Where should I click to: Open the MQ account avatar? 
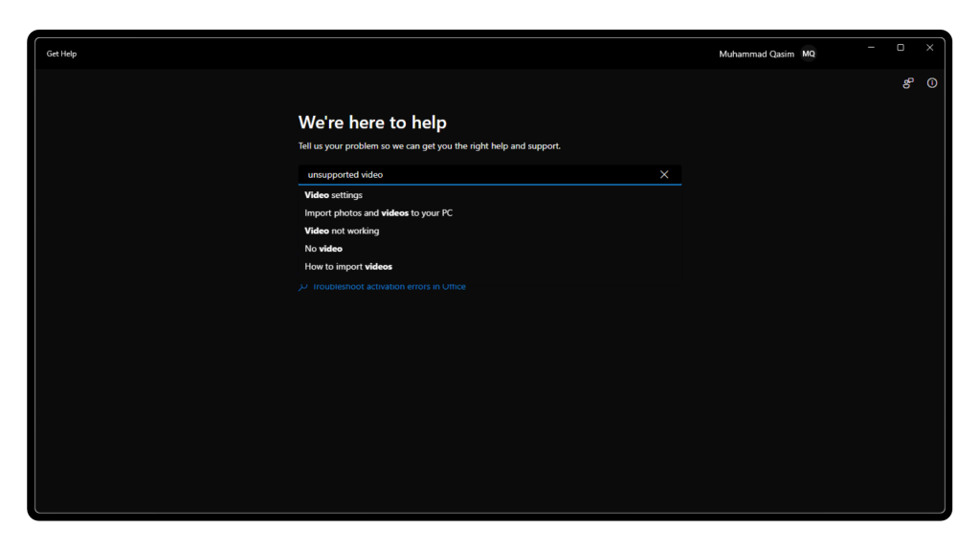(809, 54)
